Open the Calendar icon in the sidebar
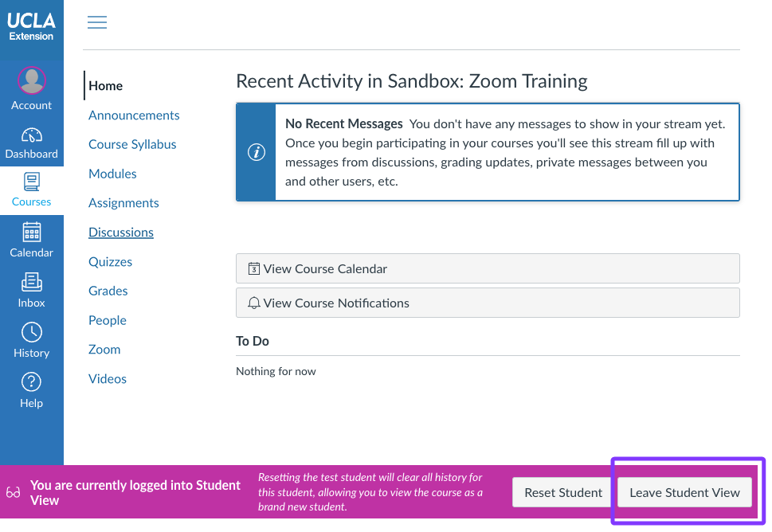Viewport: 772px width, 532px height. click(32, 232)
